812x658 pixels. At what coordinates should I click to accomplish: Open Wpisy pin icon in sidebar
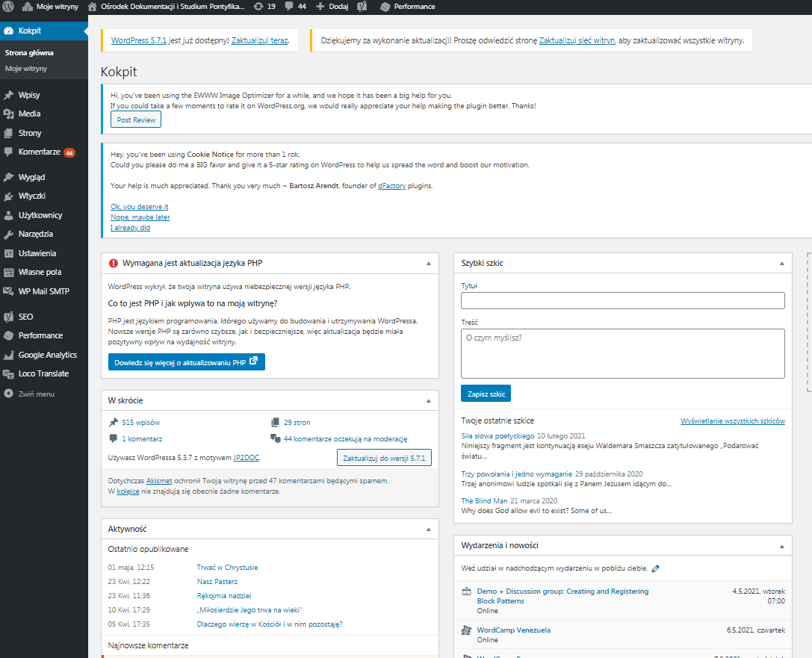8,96
